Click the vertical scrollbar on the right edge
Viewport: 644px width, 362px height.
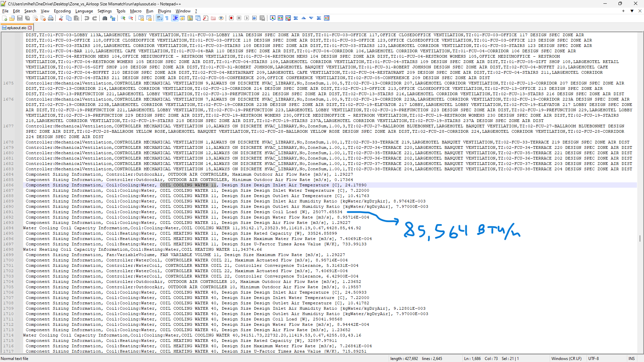[x=640, y=238]
